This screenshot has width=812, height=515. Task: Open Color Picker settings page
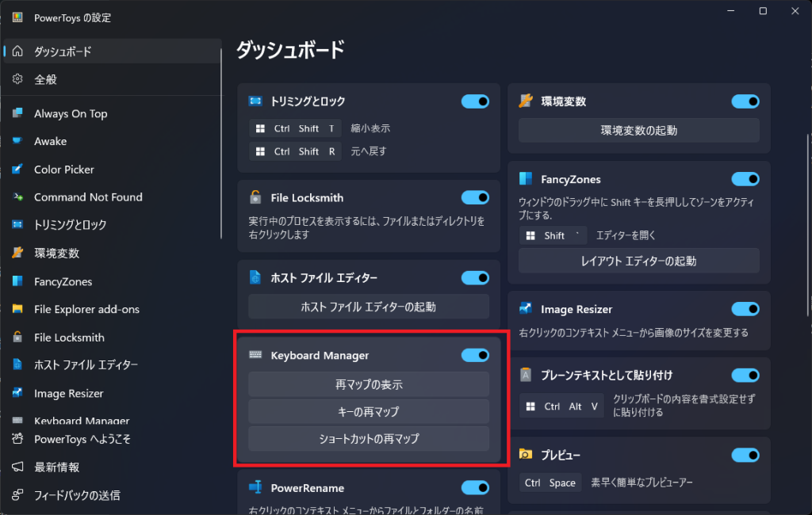(113, 170)
